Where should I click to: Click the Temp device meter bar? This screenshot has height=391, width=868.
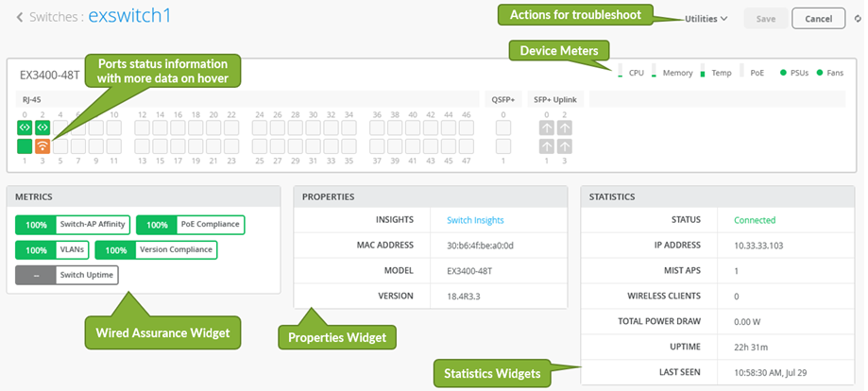click(702, 71)
